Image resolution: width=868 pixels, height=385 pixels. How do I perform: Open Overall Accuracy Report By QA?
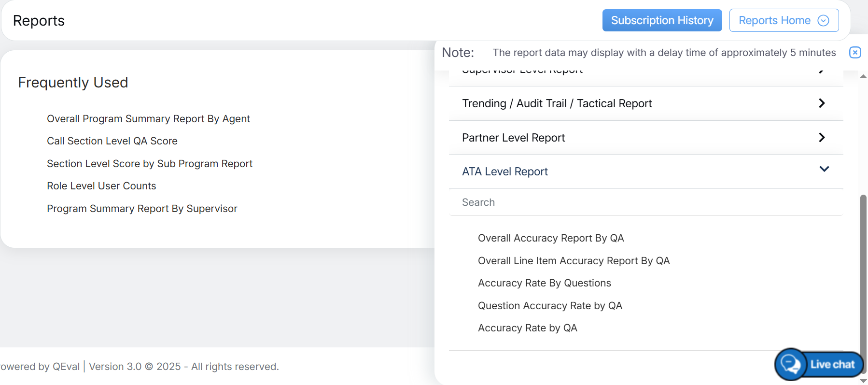(x=550, y=238)
